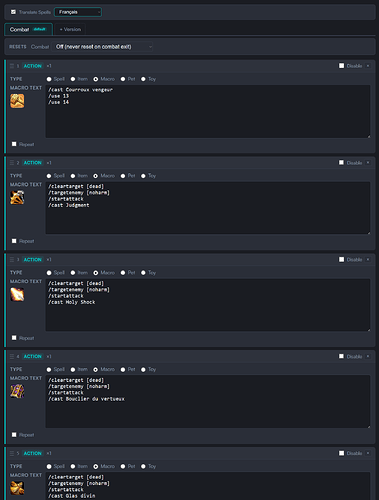Open the options arrow beside action 4 Disable
Viewport: 379px width, 500px height.
[x=368, y=356]
